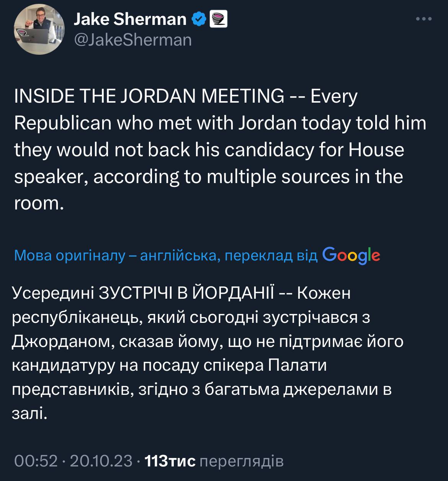
Task: Click the word "Джорданом" in the translation
Action: [x=60, y=342]
